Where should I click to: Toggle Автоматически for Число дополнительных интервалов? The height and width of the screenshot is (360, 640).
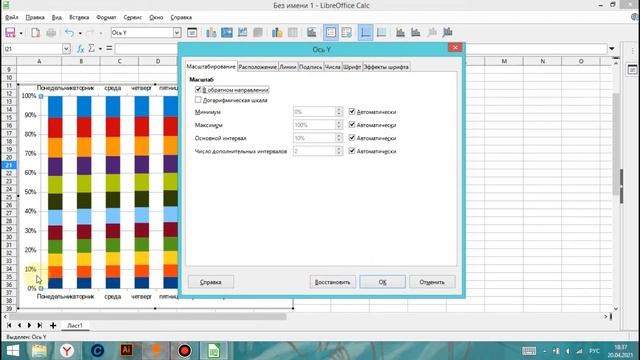click(x=352, y=151)
